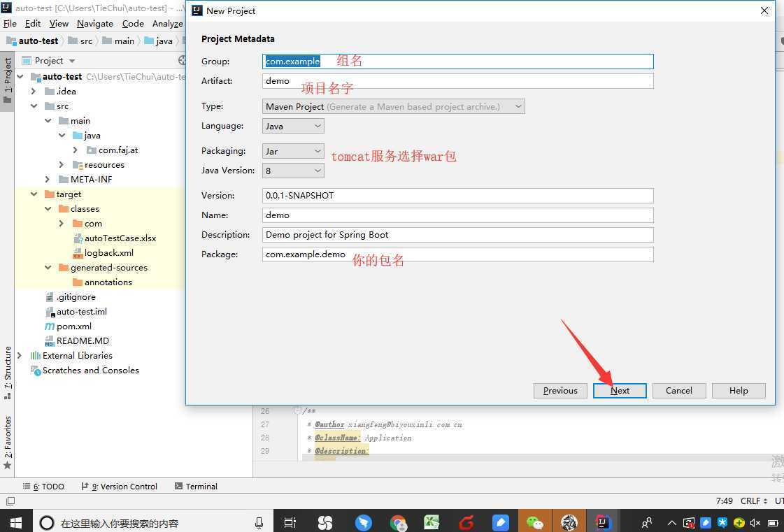The width and height of the screenshot is (784, 532).
Task: Expand the META-INF folder
Action: click(x=48, y=180)
